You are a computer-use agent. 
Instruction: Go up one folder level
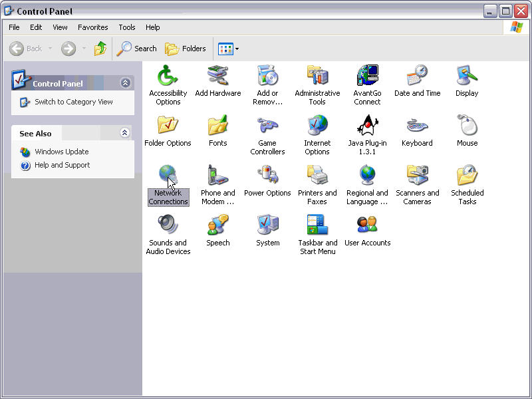pyautogui.click(x=100, y=49)
